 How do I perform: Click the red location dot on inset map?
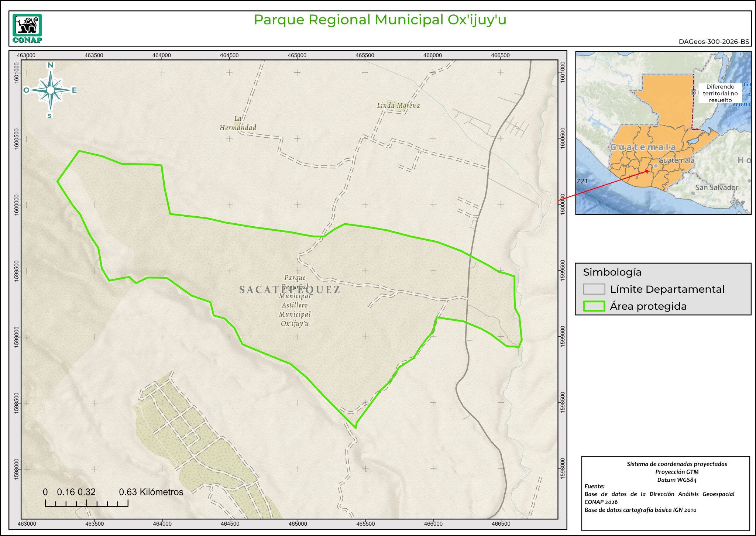[x=647, y=171]
